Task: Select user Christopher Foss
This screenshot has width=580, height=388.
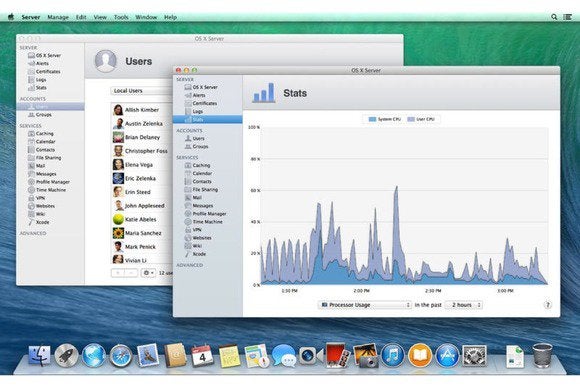Action: 142,151
